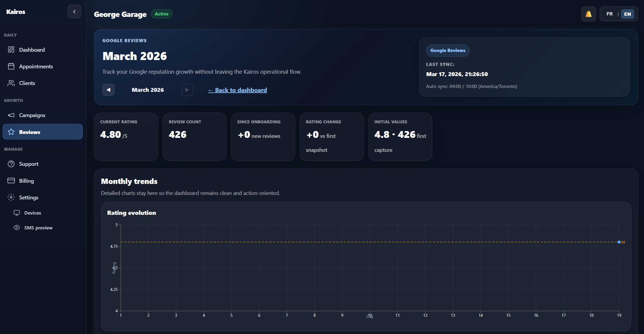Follow the Back to dashboard link
This screenshot has width=644, height=334.
238,90
